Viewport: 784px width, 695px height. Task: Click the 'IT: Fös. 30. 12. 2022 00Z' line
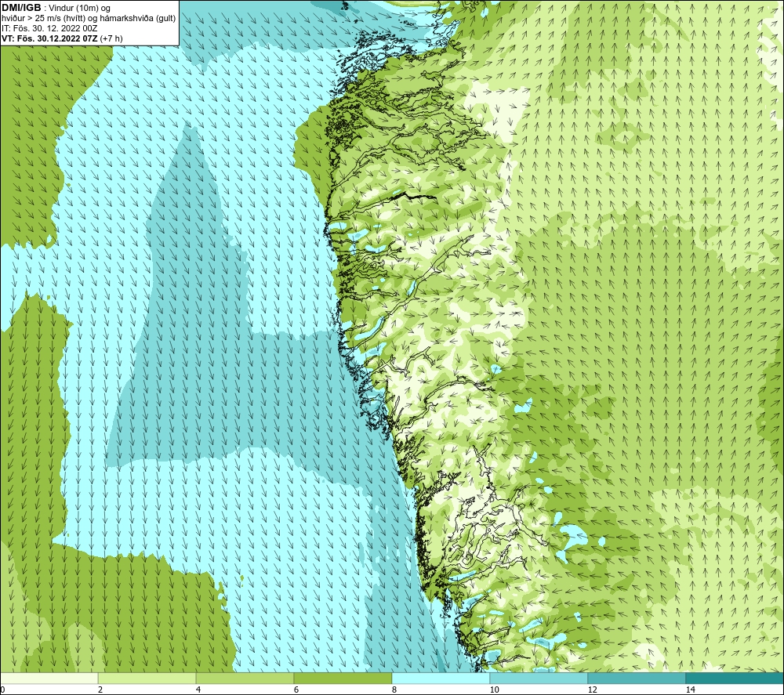[49, 28]
